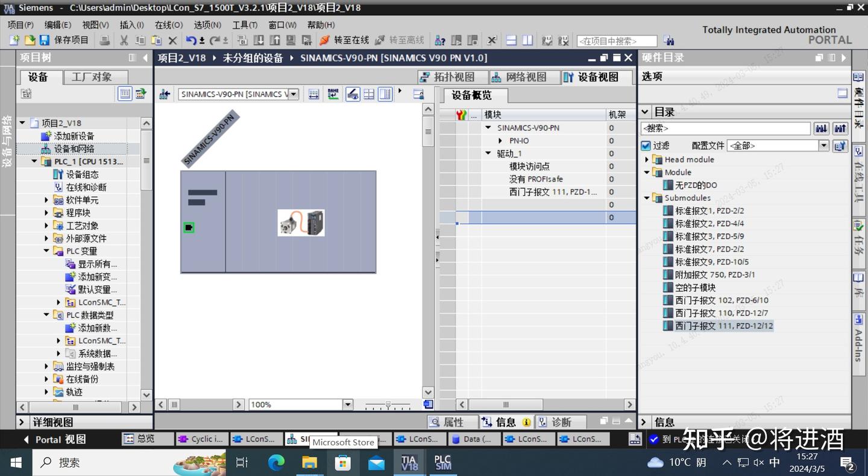
Task: Open the 配置文件 profile dropdown
Action: pos(823,146)
